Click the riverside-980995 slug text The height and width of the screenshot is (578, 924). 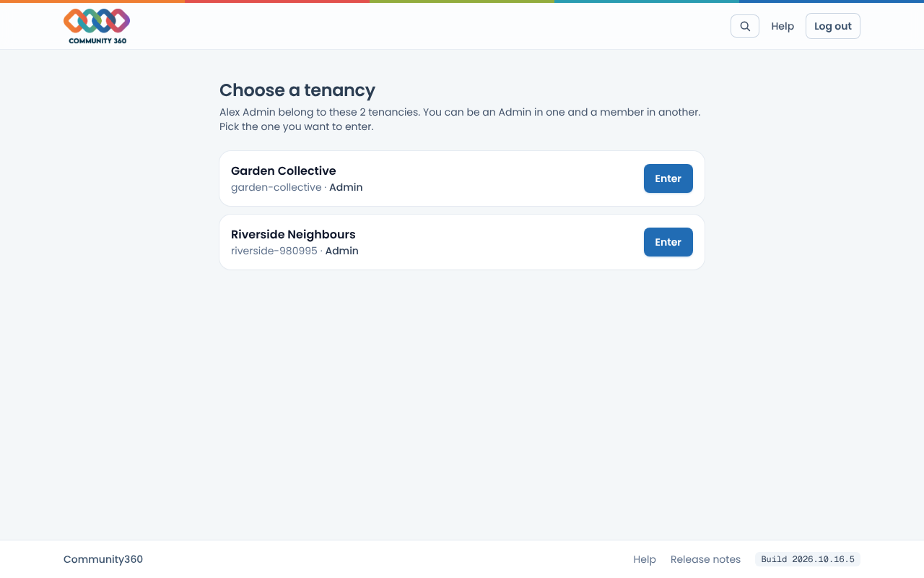point(274,251)
